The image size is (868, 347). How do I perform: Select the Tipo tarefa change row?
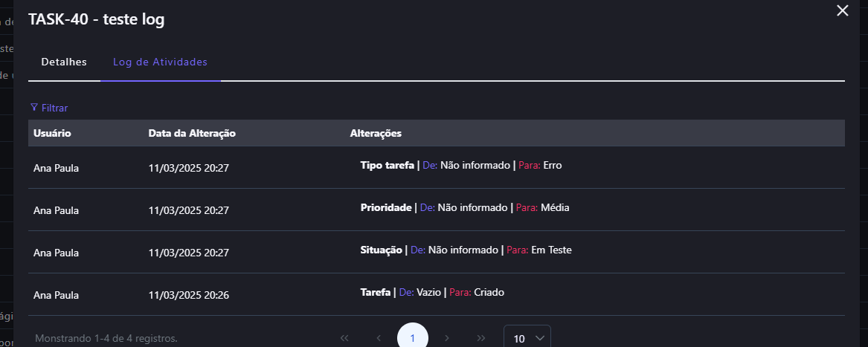460,166
